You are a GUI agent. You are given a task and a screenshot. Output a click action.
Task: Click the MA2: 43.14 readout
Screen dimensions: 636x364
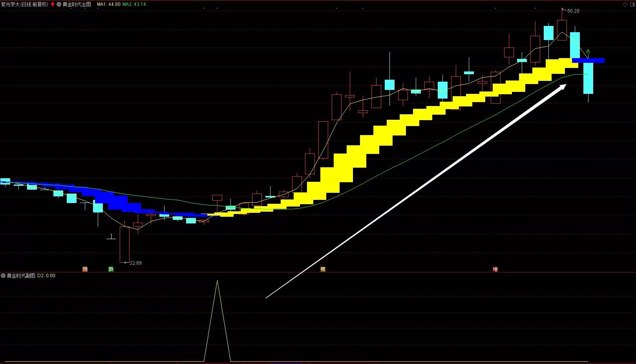pos(134,4)
